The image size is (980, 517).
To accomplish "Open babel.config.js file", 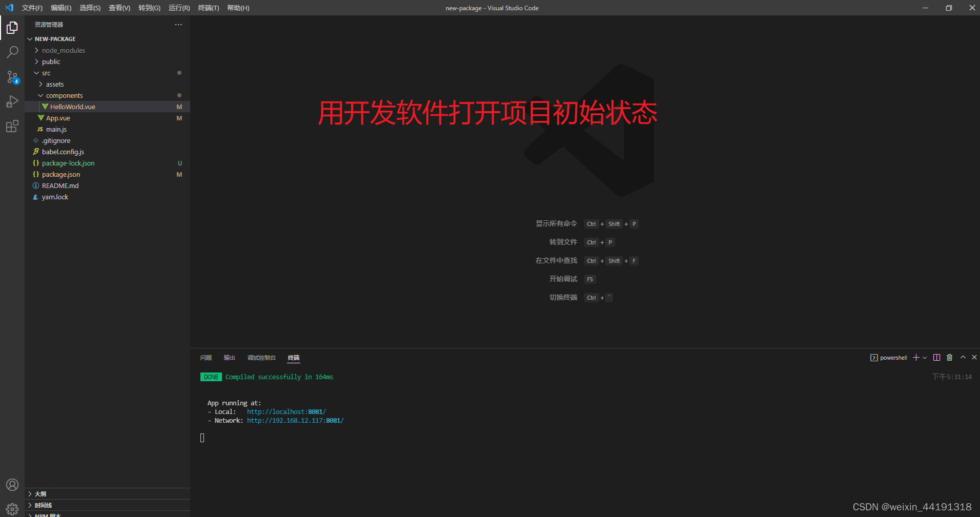I will (108, 152).
